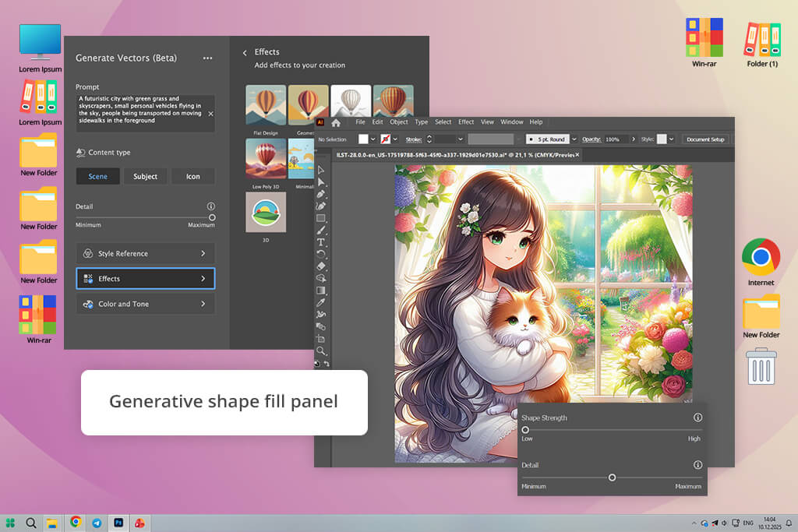Expand the Color and Tone section
This screenshot has width=798, height=532.
[146, 304]
